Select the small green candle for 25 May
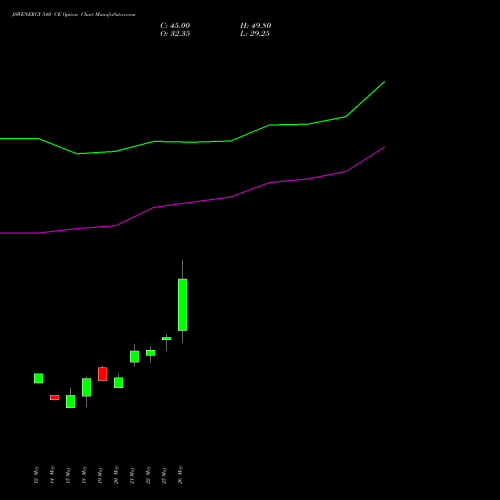This screenshot has height=500, width=500. point(167,338)
